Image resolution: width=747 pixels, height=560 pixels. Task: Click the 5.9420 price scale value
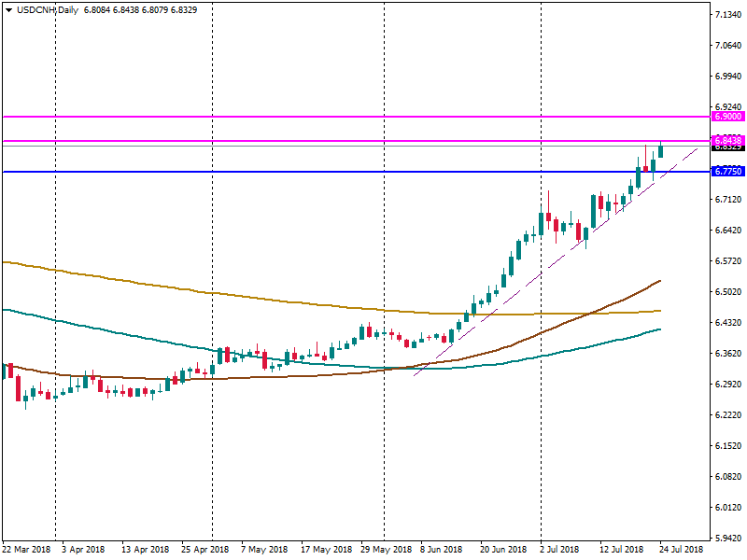click(727, 539)
